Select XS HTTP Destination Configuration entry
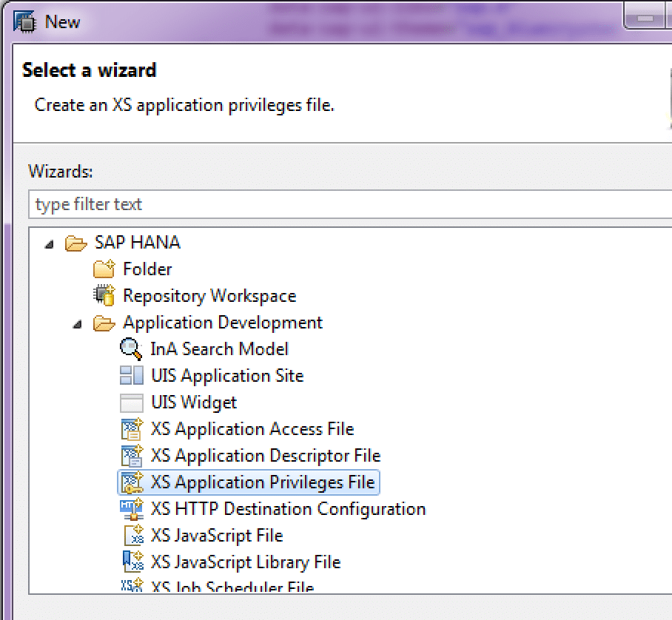 (288, 509)
